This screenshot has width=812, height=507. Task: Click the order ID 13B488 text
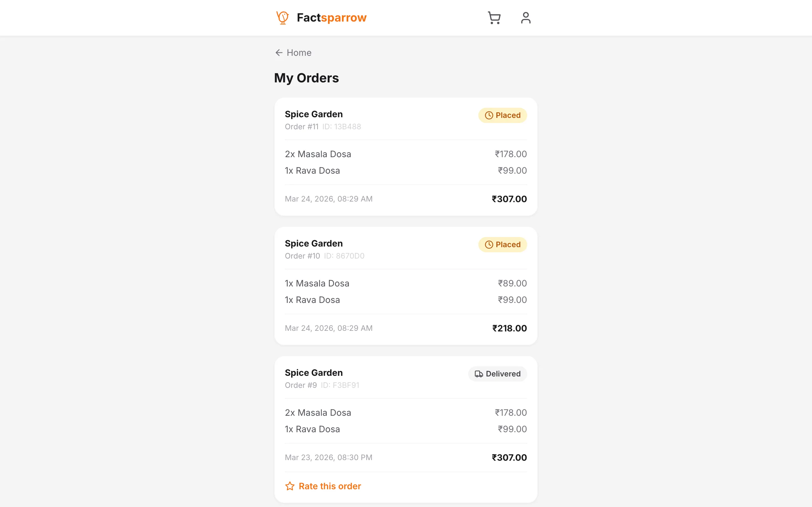(342, 127)
